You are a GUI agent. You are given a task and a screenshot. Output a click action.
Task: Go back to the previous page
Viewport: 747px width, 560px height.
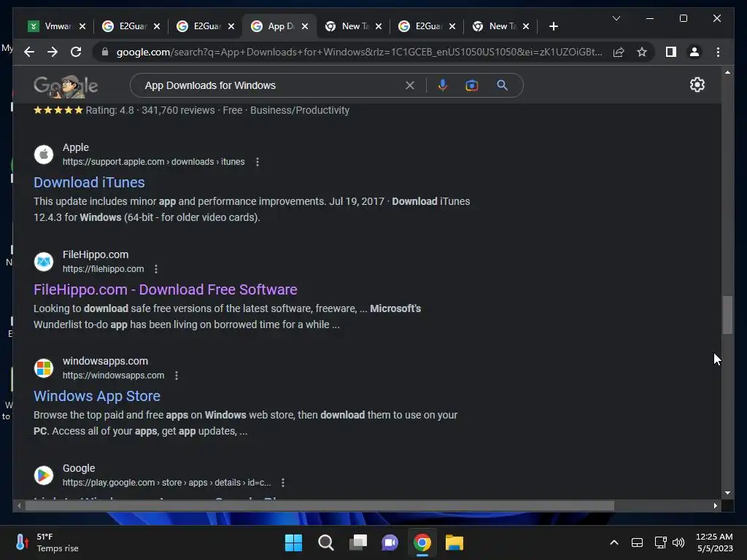(29, 52)
